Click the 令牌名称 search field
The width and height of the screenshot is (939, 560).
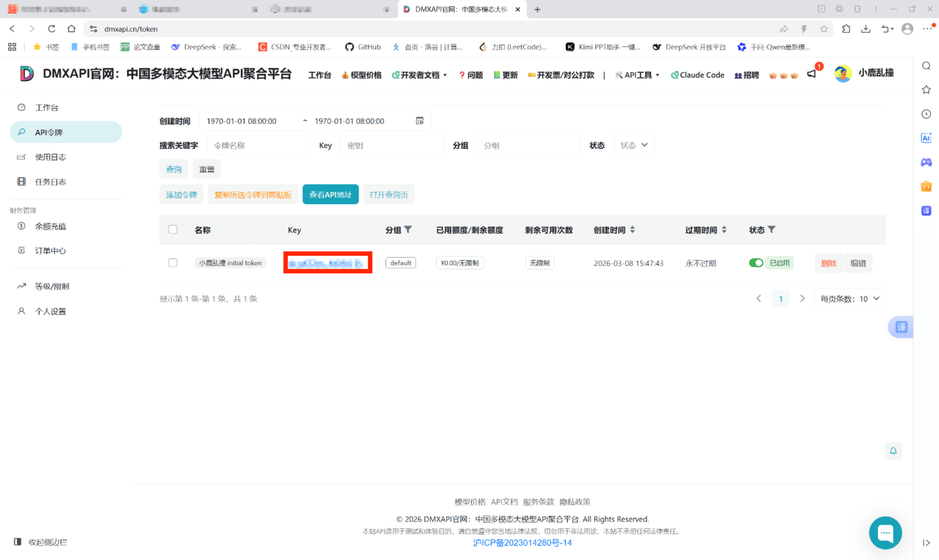259,145
